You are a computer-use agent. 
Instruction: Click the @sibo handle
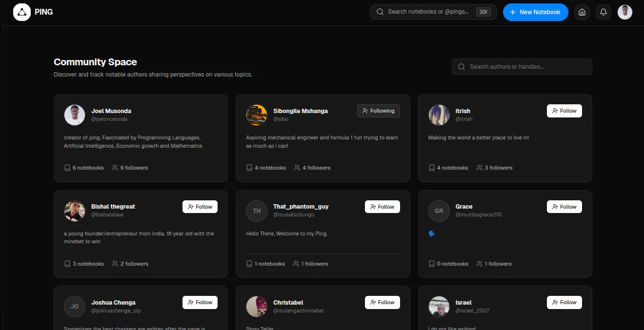click(281, 119)
